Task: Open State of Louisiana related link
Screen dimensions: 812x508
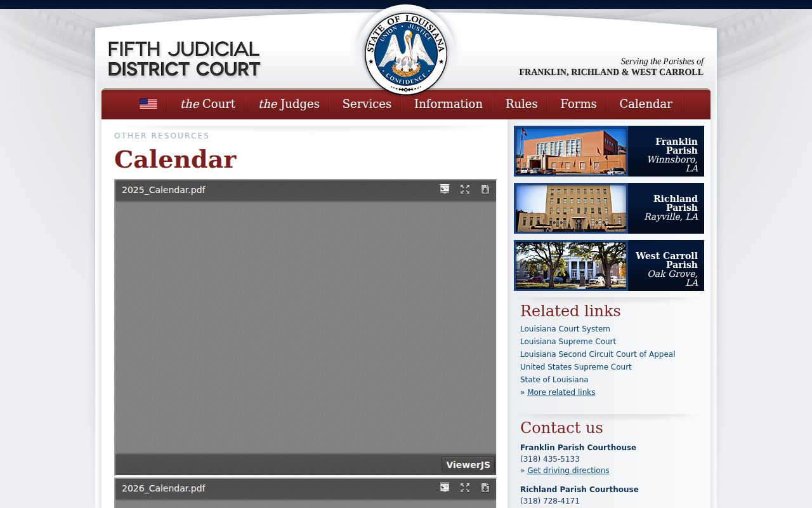Action: [x=554, y=380]
